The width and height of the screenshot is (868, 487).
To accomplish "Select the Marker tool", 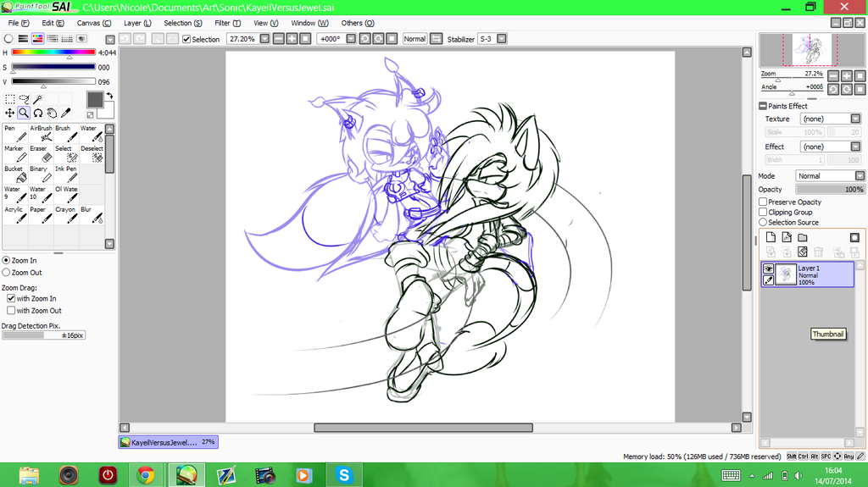I will pos(15,154).
